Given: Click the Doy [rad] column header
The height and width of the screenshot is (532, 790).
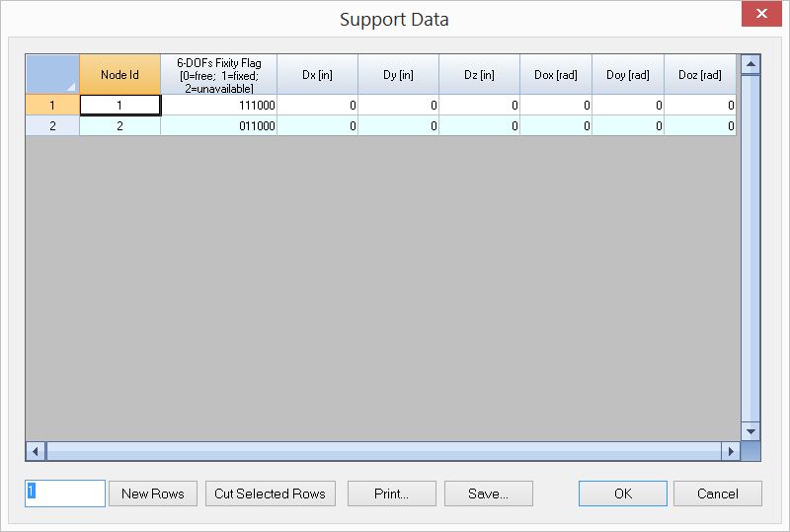Looking at the screenshot, I should pyautogui.click(x=627, y=74).
